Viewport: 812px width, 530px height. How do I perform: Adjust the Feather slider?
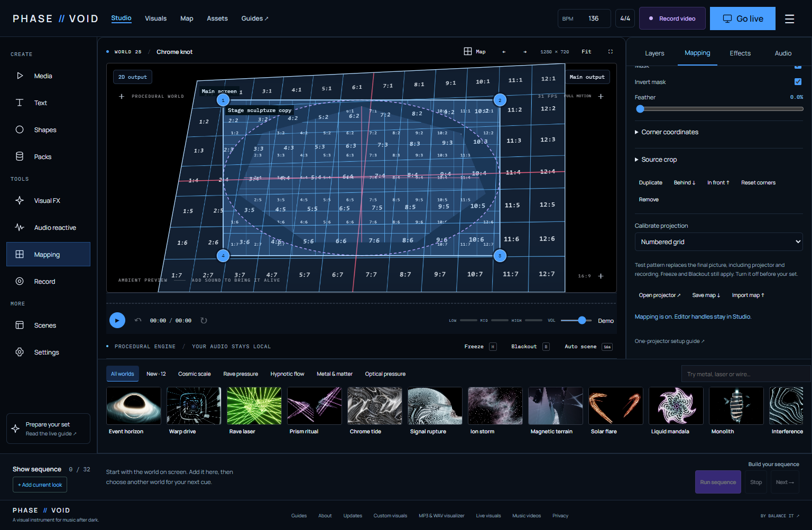719,109
